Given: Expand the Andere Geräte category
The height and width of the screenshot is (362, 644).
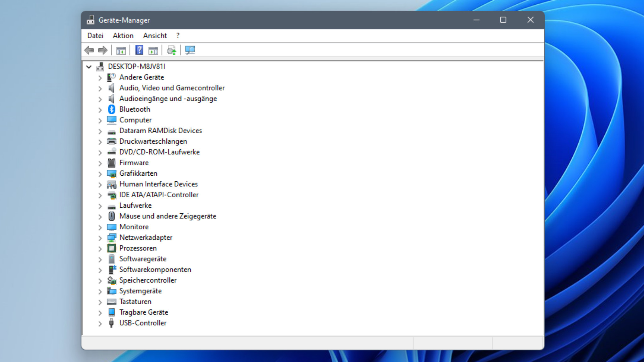Looking at the screenshot, I should (x=99, y=77).
